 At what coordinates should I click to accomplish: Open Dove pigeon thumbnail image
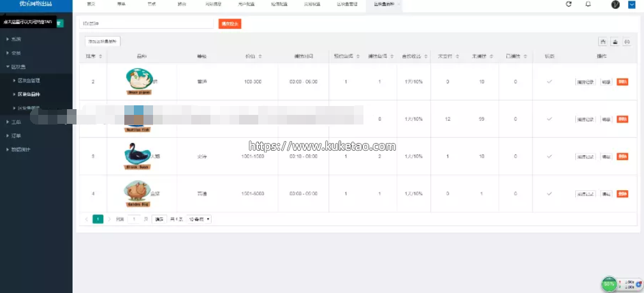click(x=139, y=81)
